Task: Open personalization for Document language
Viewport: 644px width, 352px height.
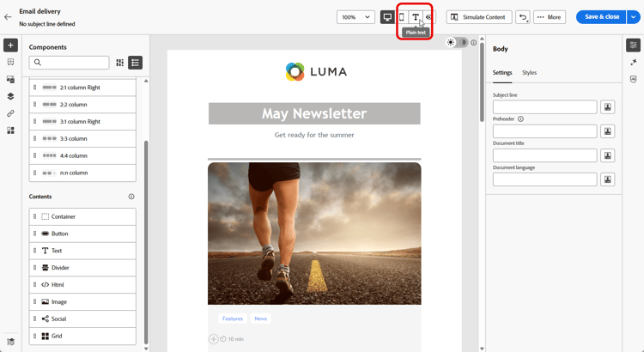Action: [607, 179]
